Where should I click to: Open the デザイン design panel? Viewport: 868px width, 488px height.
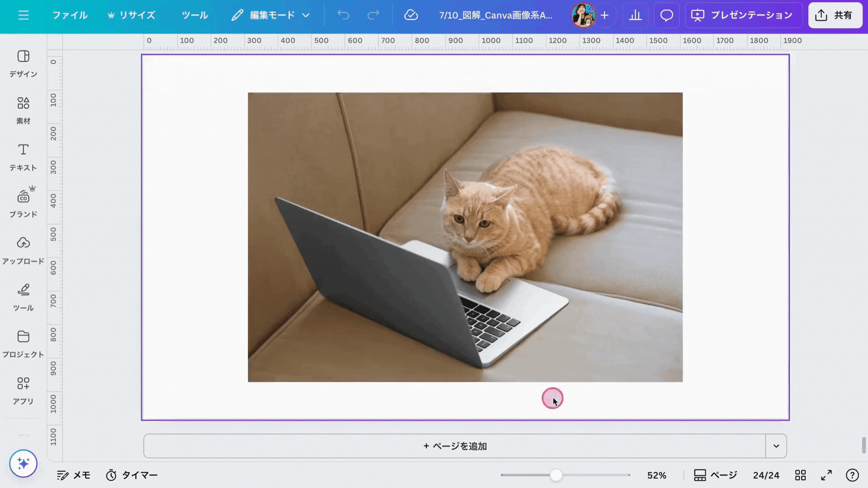[x=24, y=64]
